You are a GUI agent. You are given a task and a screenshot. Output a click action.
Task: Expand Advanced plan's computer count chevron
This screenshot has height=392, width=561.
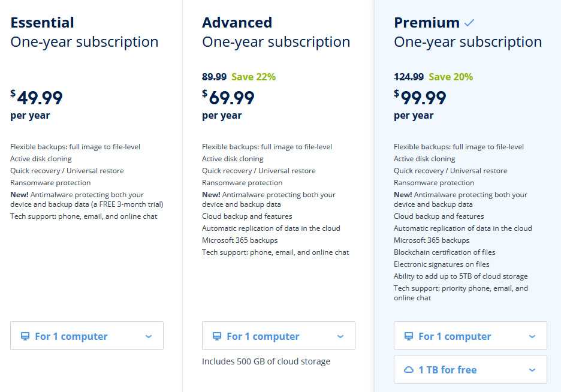[340, 336]
